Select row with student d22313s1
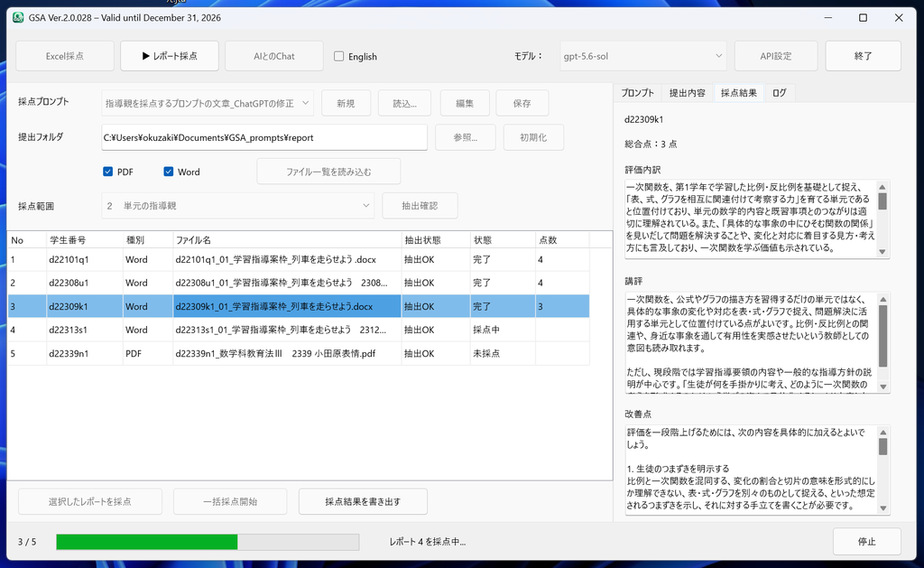924x568 pixels. 298,330
